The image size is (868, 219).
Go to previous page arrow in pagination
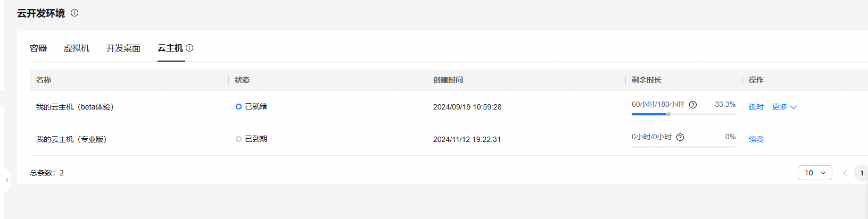coord(845,173)
